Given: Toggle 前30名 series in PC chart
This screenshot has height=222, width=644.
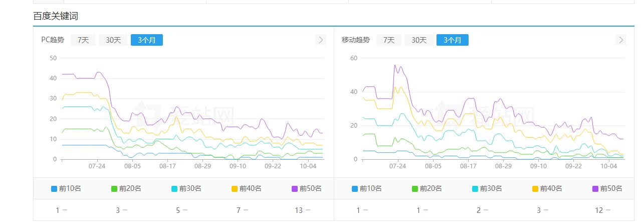Looking at the screenshot, I should (x=186, y=188).
